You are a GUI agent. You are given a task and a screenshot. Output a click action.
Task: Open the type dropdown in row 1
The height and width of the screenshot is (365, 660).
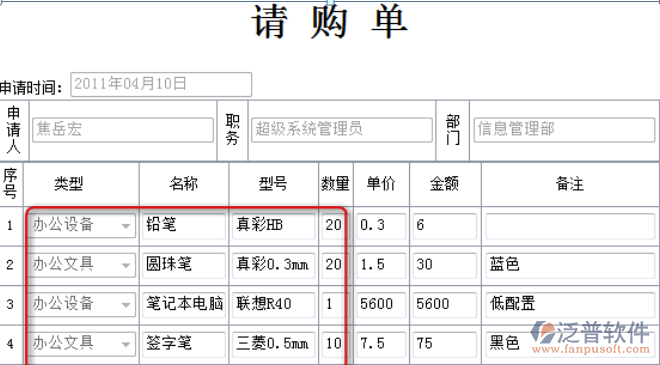coord(82,225)
